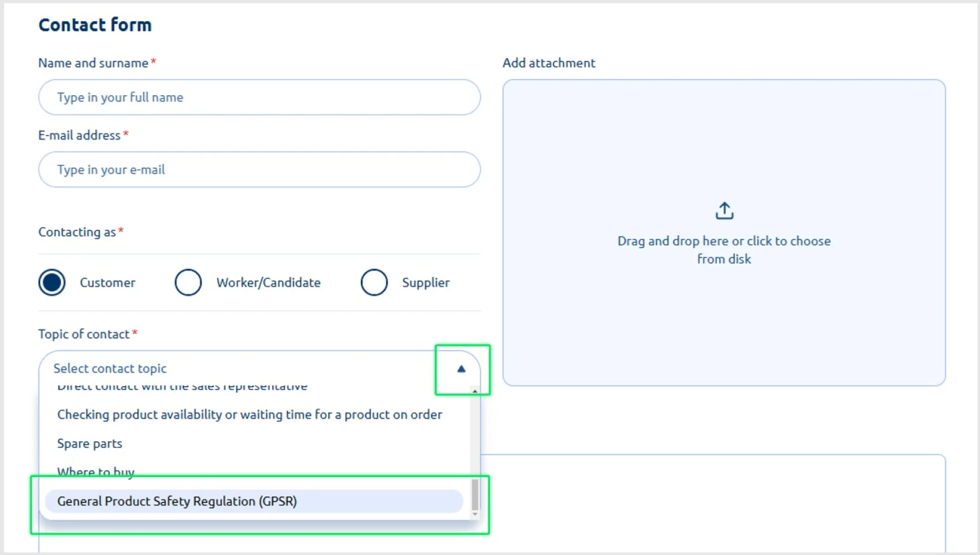Image resolution: width=980 pixels, height=555 pixels.
Task: Select the 'Spare parts' topic
Action: 90,444
